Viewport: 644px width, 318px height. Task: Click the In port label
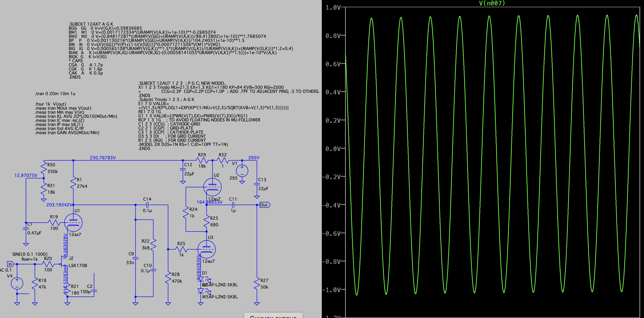[x=10, y=264]
